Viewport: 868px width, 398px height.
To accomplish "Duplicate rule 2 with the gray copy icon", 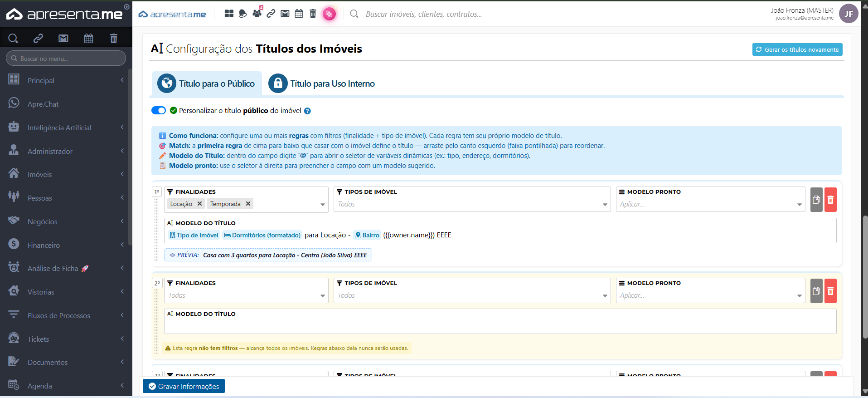I will click(816, 291).
